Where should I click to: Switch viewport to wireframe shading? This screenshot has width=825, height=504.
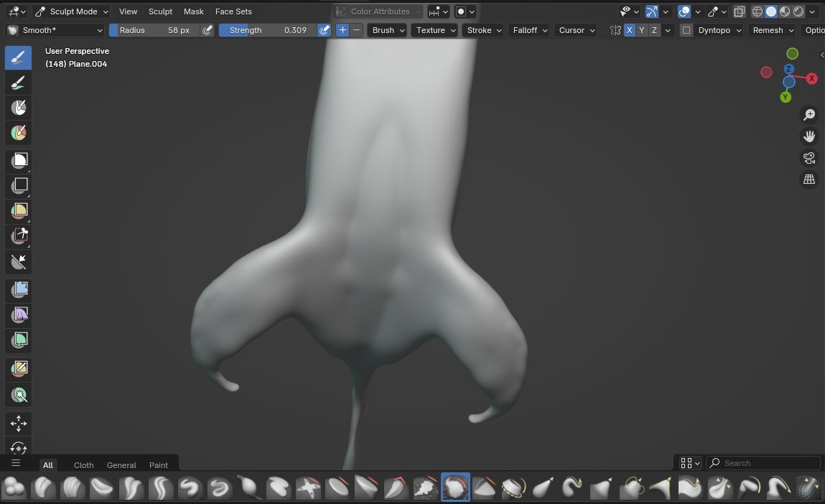point(758,11)
